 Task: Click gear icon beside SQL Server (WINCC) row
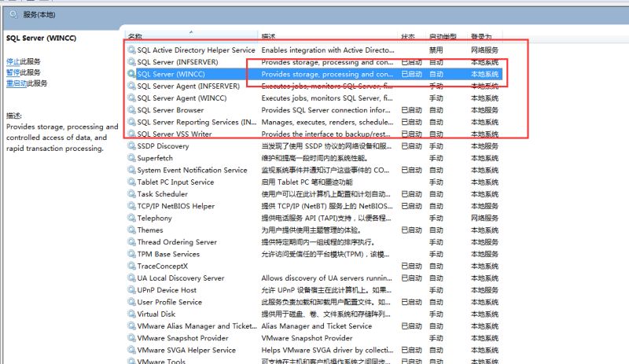[x=131, y=74]
